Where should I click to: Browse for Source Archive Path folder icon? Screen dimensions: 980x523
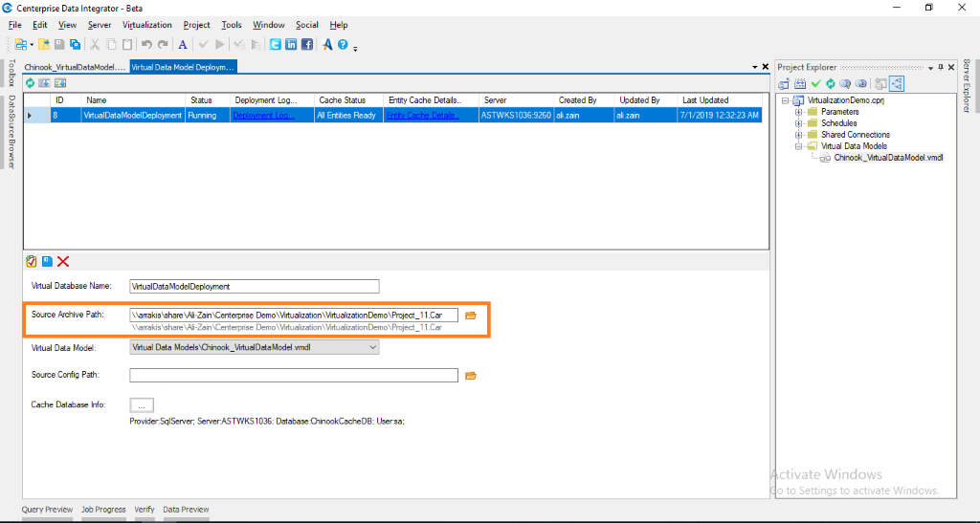[471, 316]
